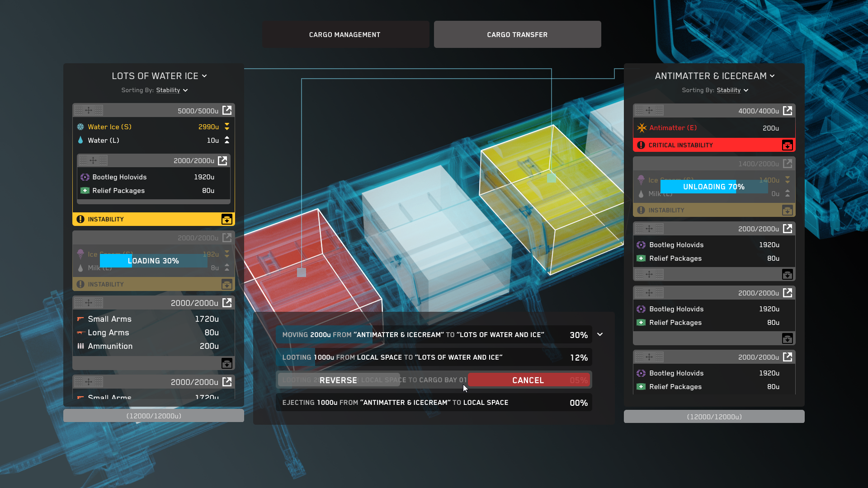Click move handle on the Antimatter container header
The image size is (868, 488).
pyautogui.click(x=649, y=110)
